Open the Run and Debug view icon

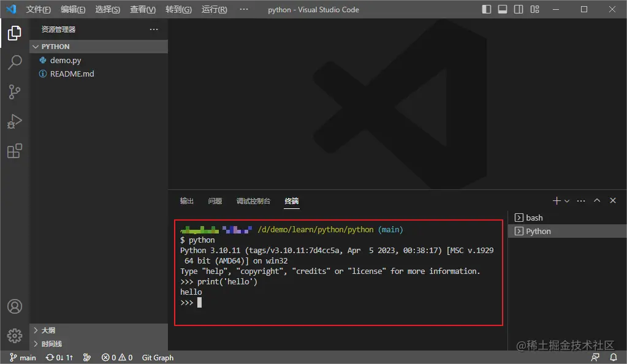pos(14,121)
